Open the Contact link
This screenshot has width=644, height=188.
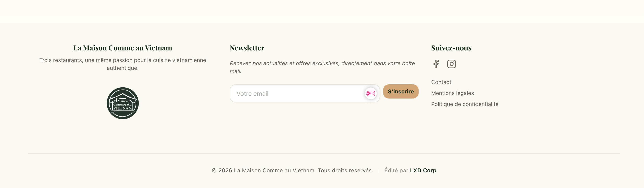(441, 82)
